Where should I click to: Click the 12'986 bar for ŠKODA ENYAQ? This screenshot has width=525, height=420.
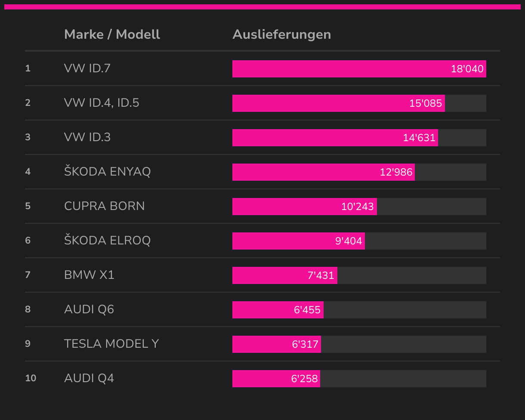(x=323, y=172)
